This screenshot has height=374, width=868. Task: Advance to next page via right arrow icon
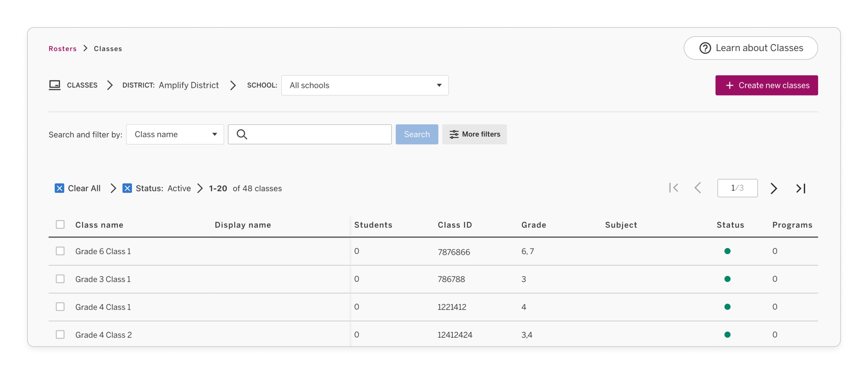(773, 188)
